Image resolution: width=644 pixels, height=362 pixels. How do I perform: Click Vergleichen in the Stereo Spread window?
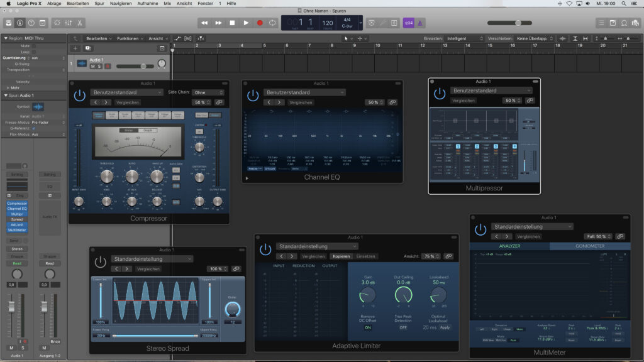[148, 269]
